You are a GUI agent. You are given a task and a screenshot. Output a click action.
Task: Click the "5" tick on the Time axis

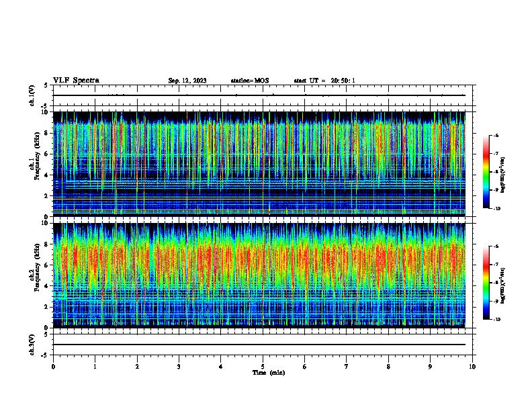pos(263,367)
